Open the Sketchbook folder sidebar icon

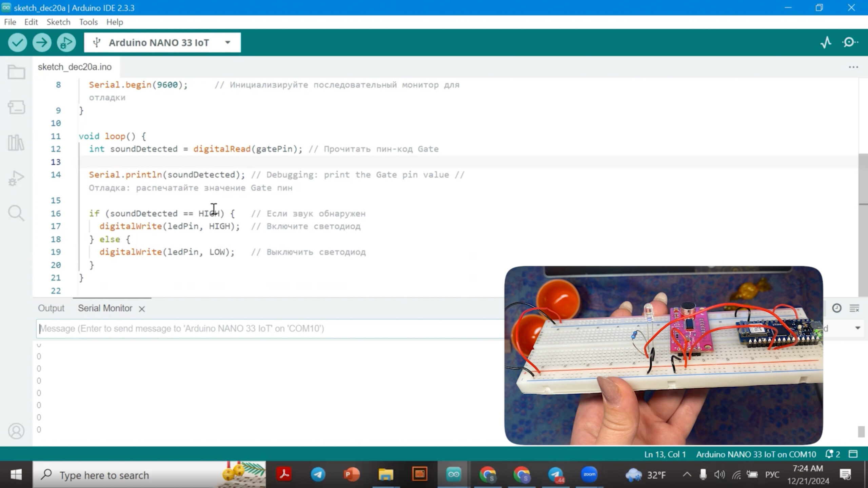(x=16, y=72)
